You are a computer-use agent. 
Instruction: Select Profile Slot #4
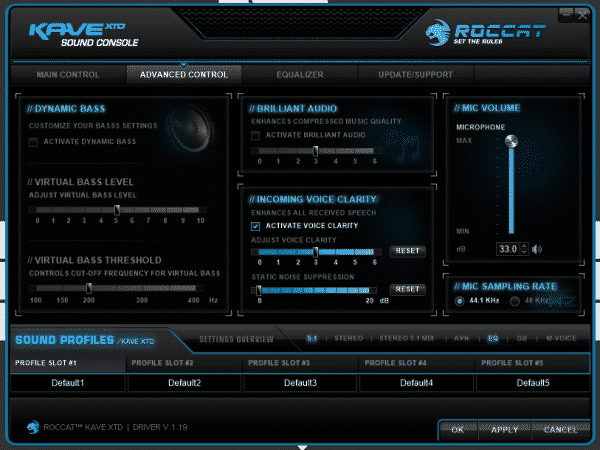click(417, 363)
